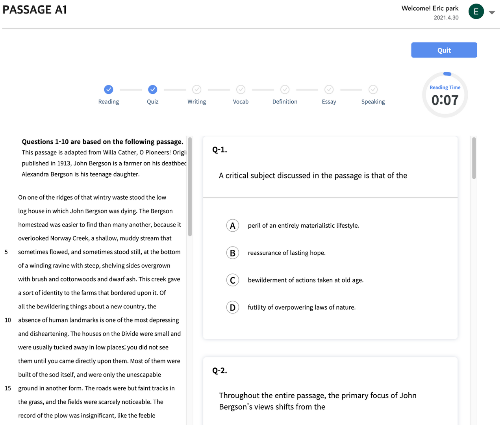This screenshot has height=425, width=504.
Task: Click line number 15 in passage
Action: tap(8, 388)
